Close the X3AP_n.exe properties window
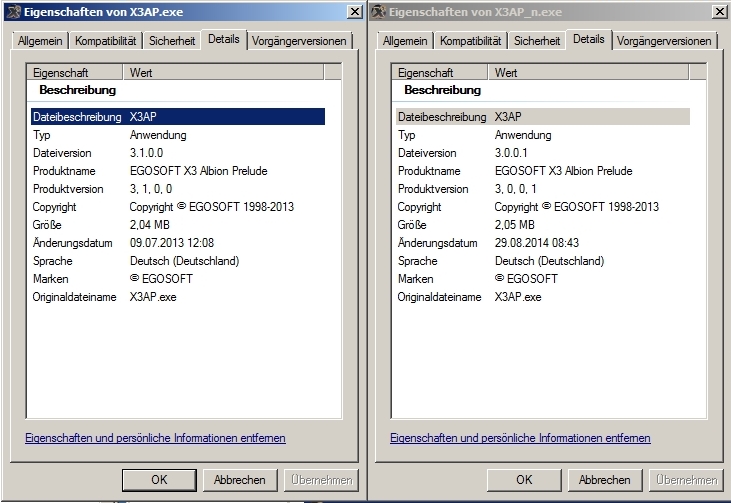Screen dimensions: 731x503 point(720,12)
